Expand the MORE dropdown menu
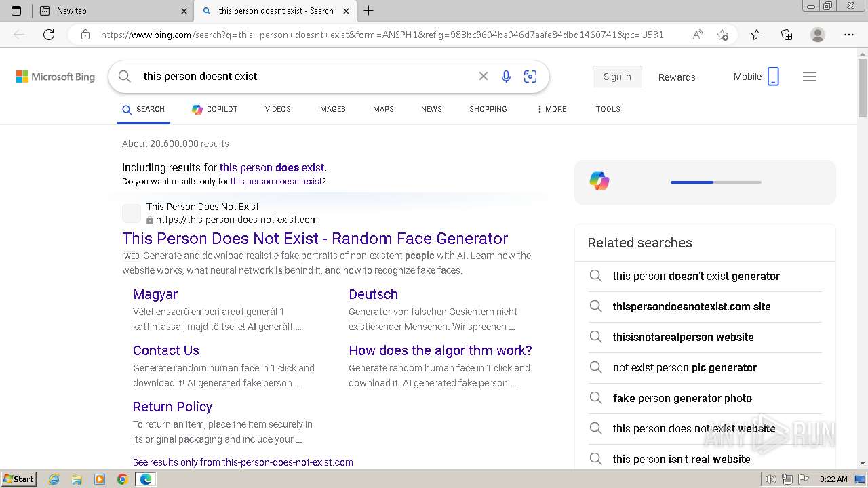The image size is (868, 488). (552, 109)
